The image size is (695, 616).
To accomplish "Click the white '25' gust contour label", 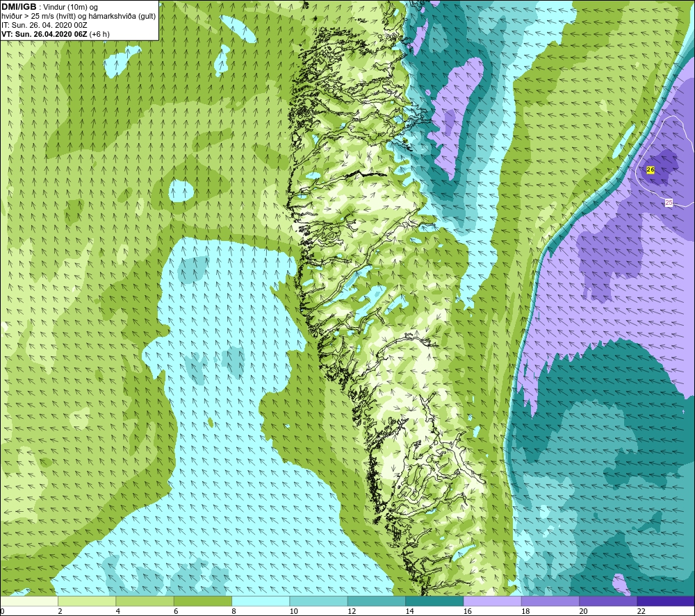I will [669, 202].
